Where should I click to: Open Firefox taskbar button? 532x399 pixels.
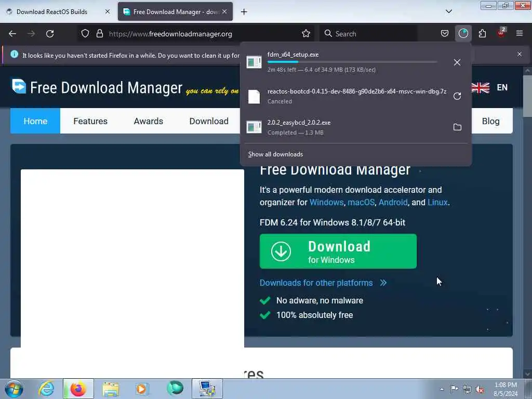[78, 389]
